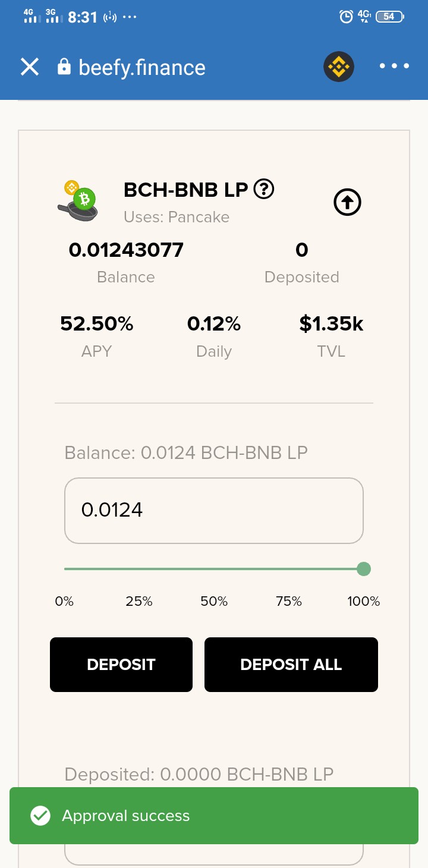Click the DEPOSIT ALL button
This screenshot has width=428, height=868.
tap(291, 665)
